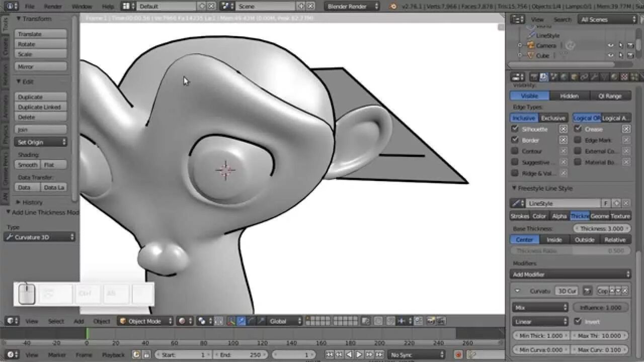Enable the Edge Mark checkbox
This screenshot has width=644, height=362.
(578, 140)
